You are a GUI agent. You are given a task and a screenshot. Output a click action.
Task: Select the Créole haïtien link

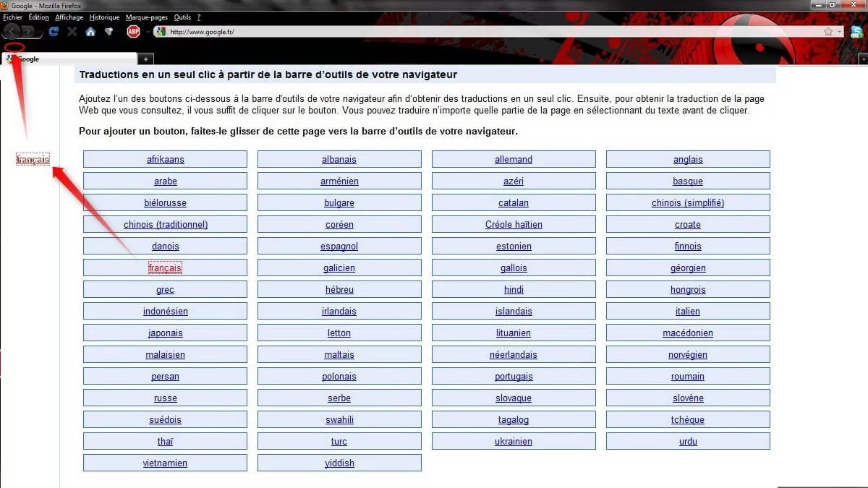(514, 225)
